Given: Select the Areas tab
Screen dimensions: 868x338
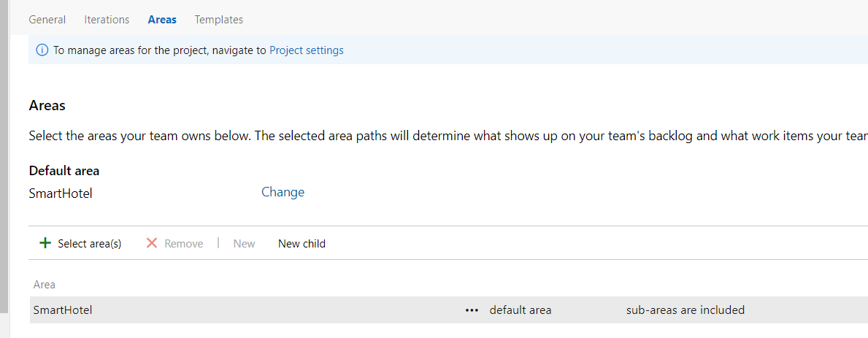Looking at the screenshot, I should [x=162, y=20].
